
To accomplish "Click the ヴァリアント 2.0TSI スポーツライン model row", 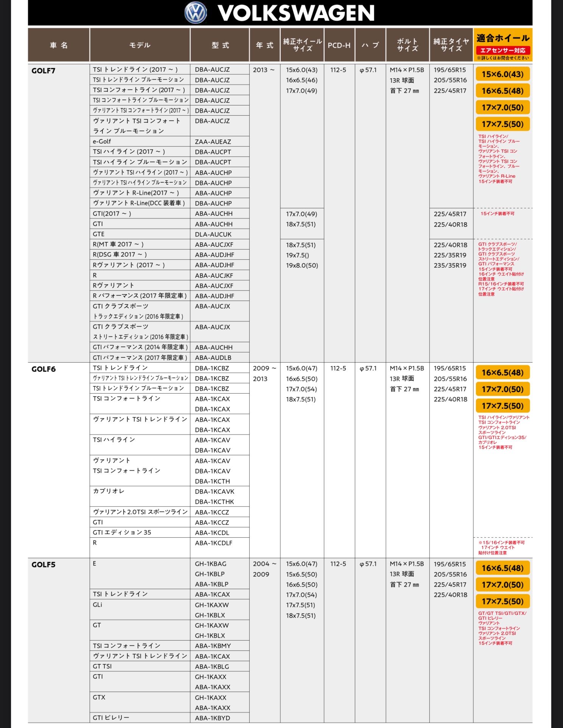I will pos(140,512).
